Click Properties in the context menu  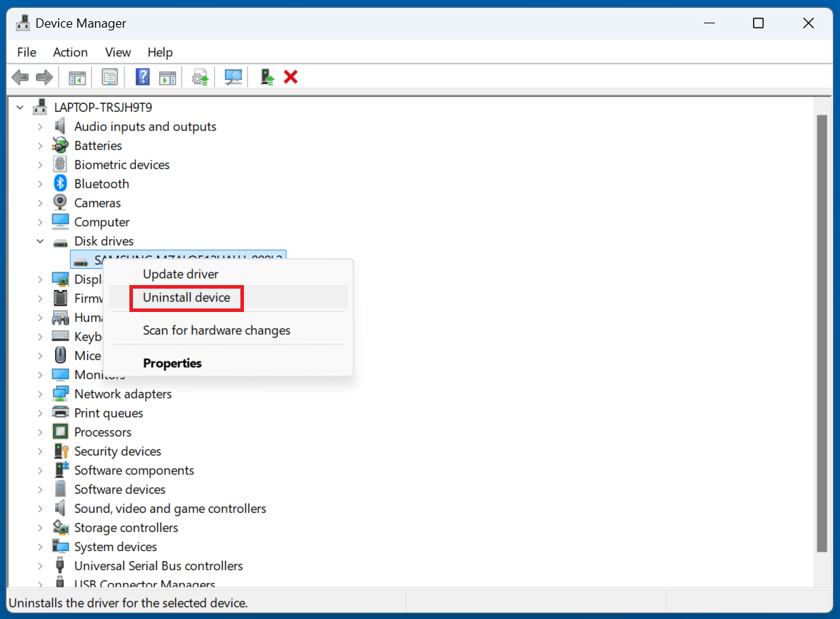(x=172, y=363)
